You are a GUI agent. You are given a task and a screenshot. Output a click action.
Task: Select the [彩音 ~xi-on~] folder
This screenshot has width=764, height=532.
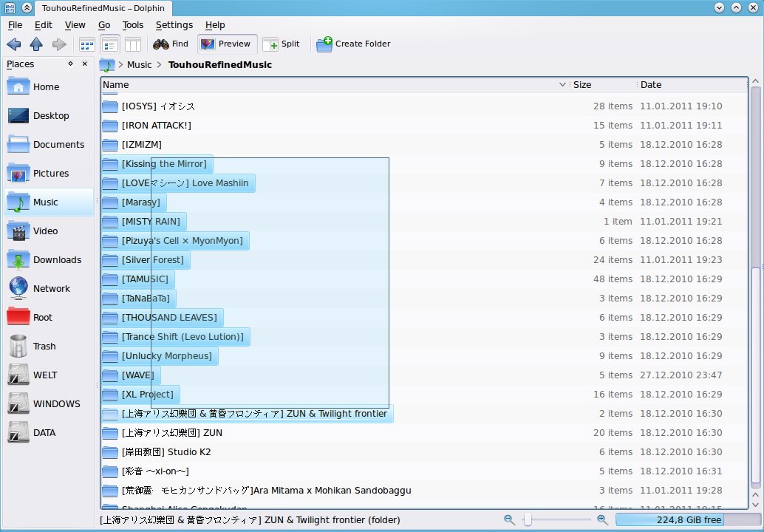[146, 471]
